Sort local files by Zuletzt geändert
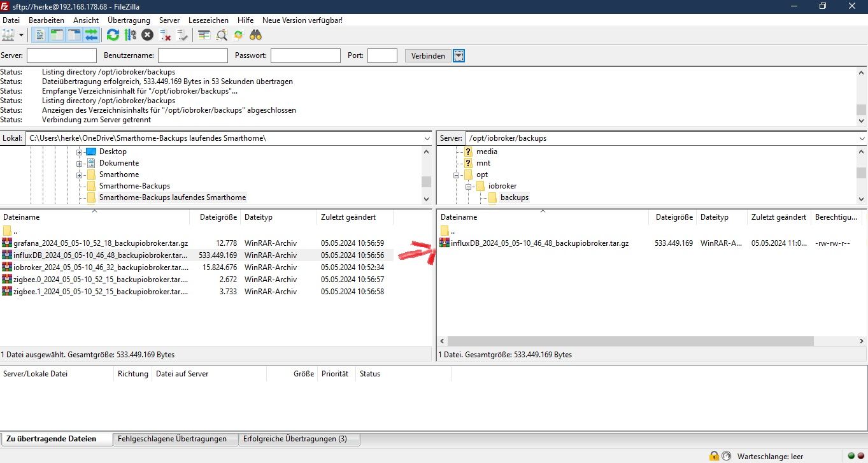Screen dimensions: 868x463 pyautogui.click(x=355, y=217)
